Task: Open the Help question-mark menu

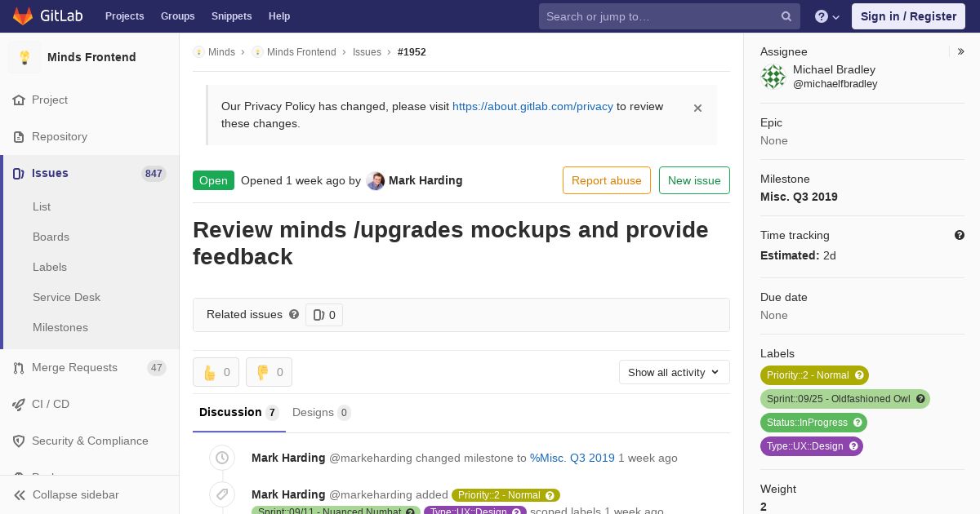Action: [x=827, y=16]
